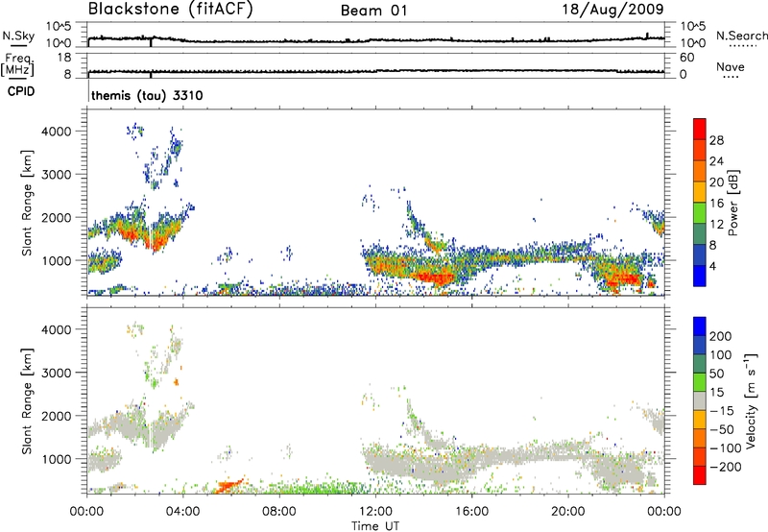Click the Power [dB] colorbar title
This screenshot has height=532, width=768.
[733, 203]
